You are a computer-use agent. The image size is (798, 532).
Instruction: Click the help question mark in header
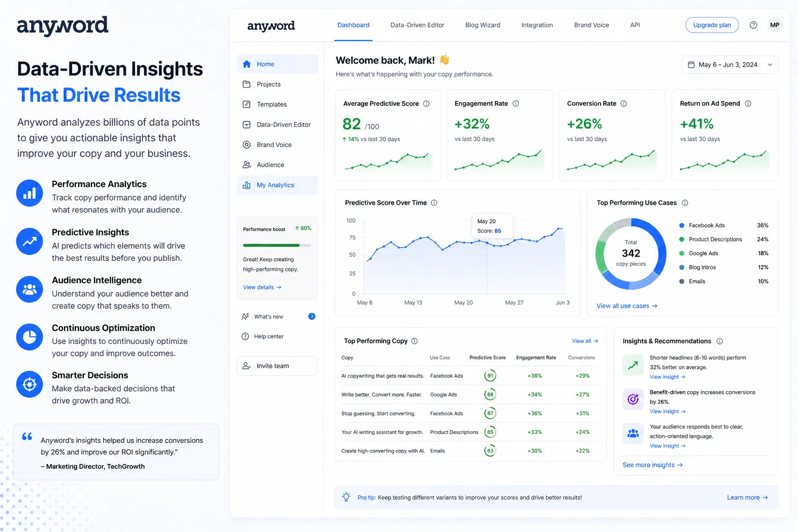click(753, 25)
